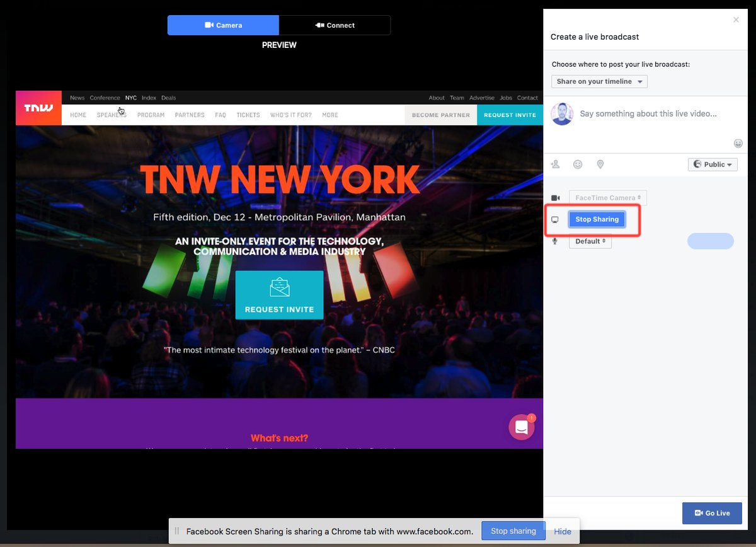Change the Public audience selector
756x547 pixels.
pyautogui.click(x=713, y=164)
